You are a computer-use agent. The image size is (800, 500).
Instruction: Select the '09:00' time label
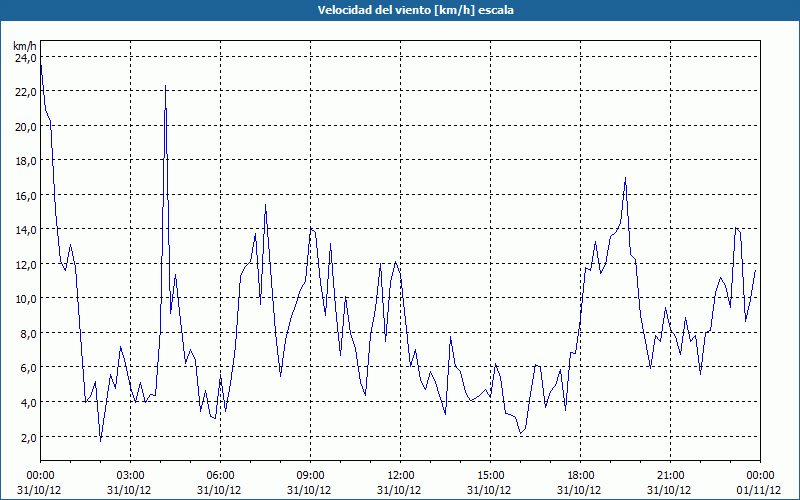click(x=310, y=476)
